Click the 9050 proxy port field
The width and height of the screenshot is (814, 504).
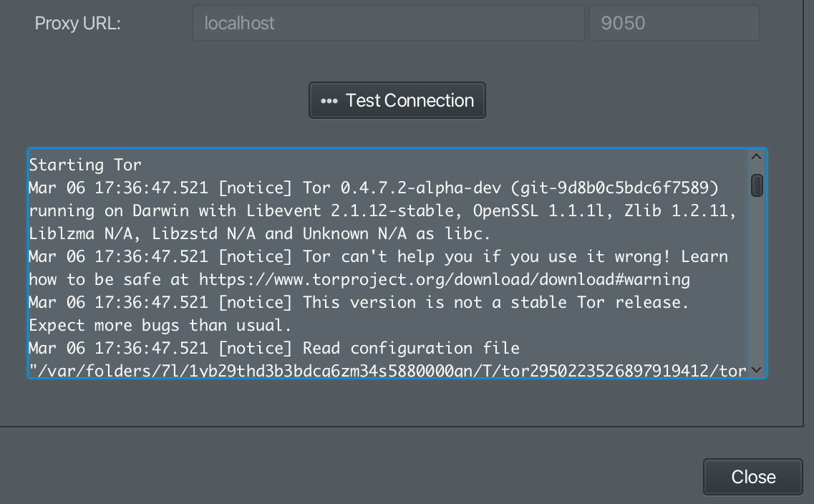point(673,23)
